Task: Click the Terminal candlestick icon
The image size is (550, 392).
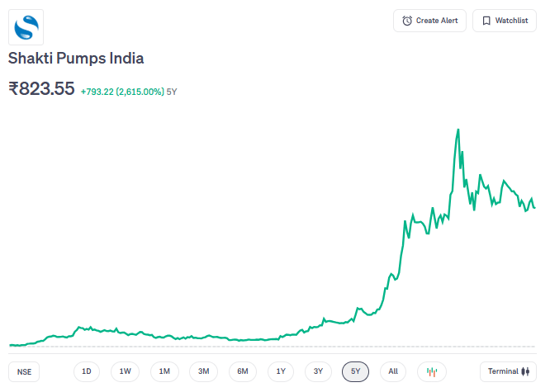Action: [x=524, y=371]
